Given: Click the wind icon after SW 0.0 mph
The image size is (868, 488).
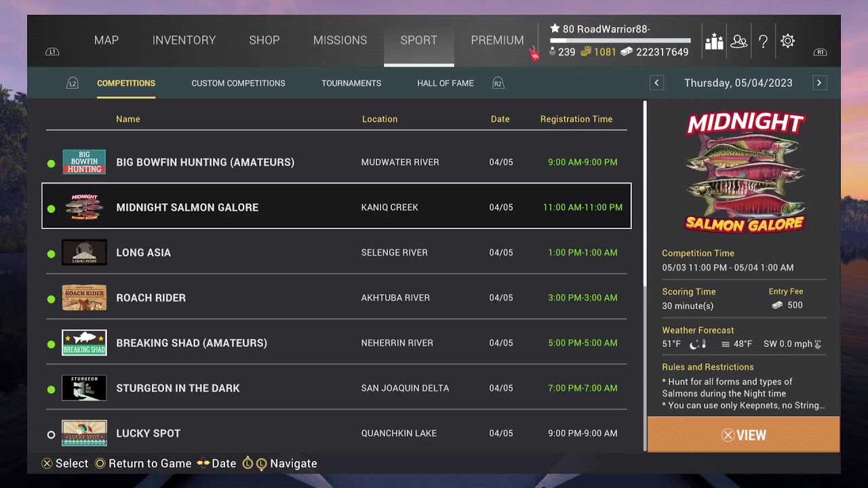Looking at the screenshot, I should [818, 344].
